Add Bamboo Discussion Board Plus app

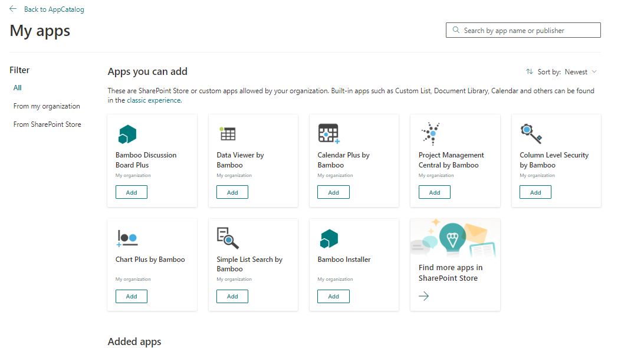tap(132, 192)
